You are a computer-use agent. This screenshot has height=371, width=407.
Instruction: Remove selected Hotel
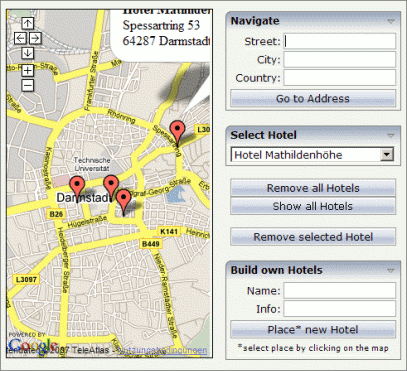pyautogui.click(x=313, y=237)
